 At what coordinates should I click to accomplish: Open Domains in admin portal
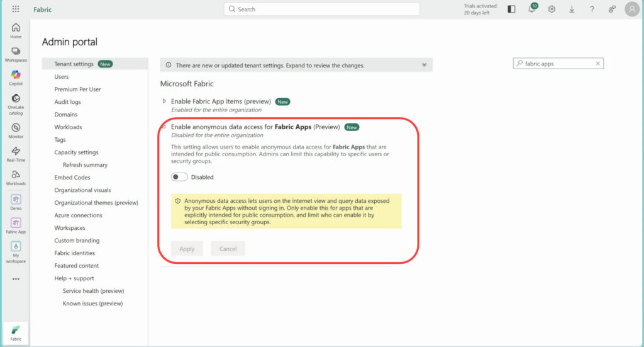pos(65,114)
